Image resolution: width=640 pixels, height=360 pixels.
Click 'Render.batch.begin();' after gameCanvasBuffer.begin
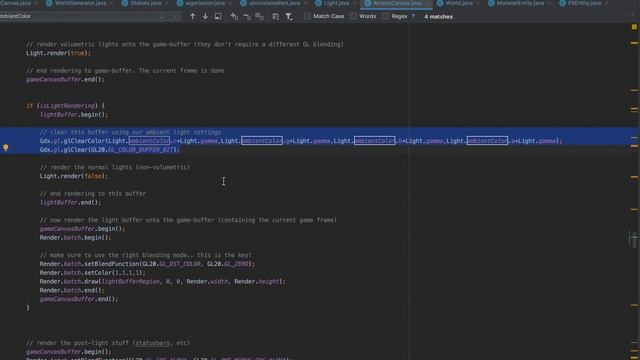tap(75, 238)
